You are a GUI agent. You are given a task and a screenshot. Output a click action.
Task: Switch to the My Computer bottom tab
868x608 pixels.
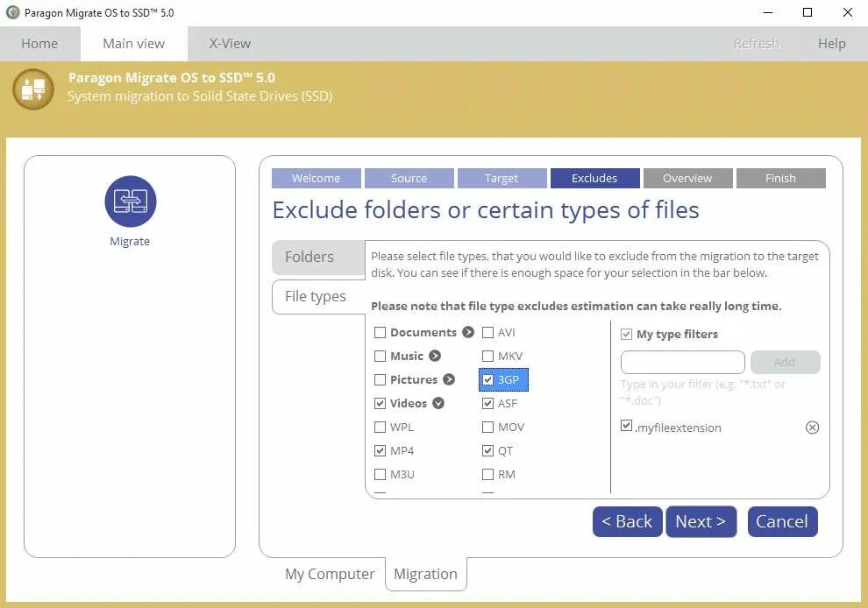pos(330,574)
